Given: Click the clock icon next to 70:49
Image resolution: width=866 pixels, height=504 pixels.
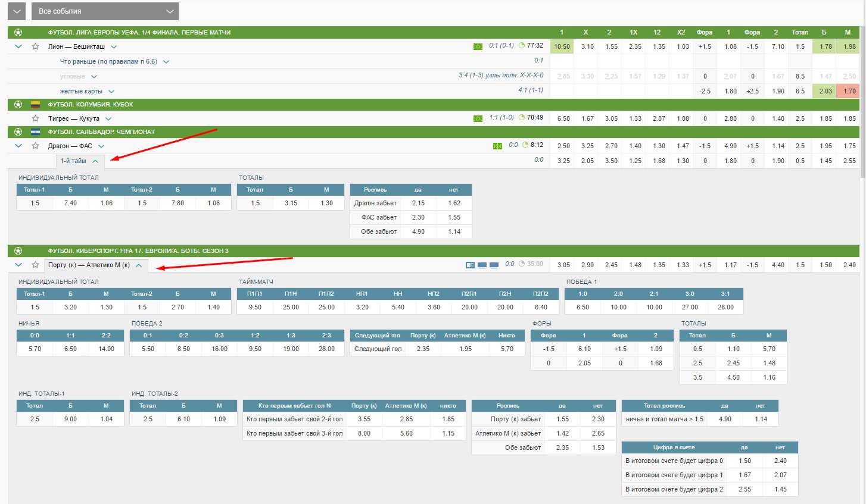Looking at the screenshot, I should (522, 117).
